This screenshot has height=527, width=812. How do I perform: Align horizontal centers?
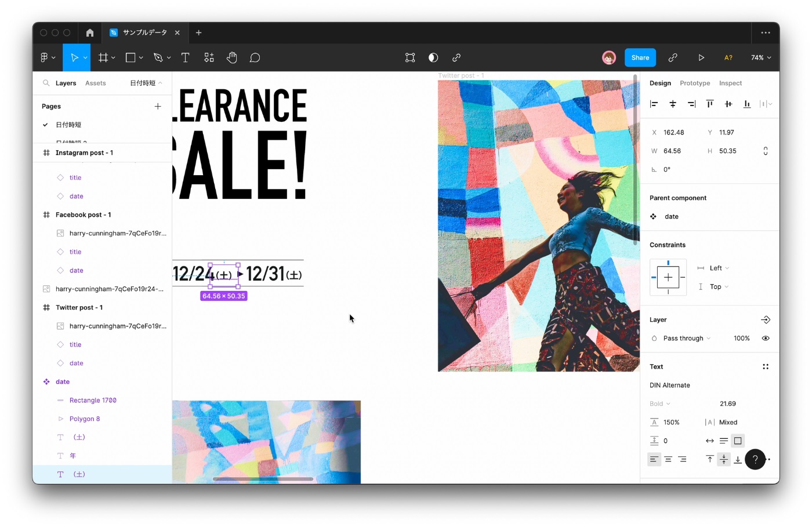coord(673,104)
